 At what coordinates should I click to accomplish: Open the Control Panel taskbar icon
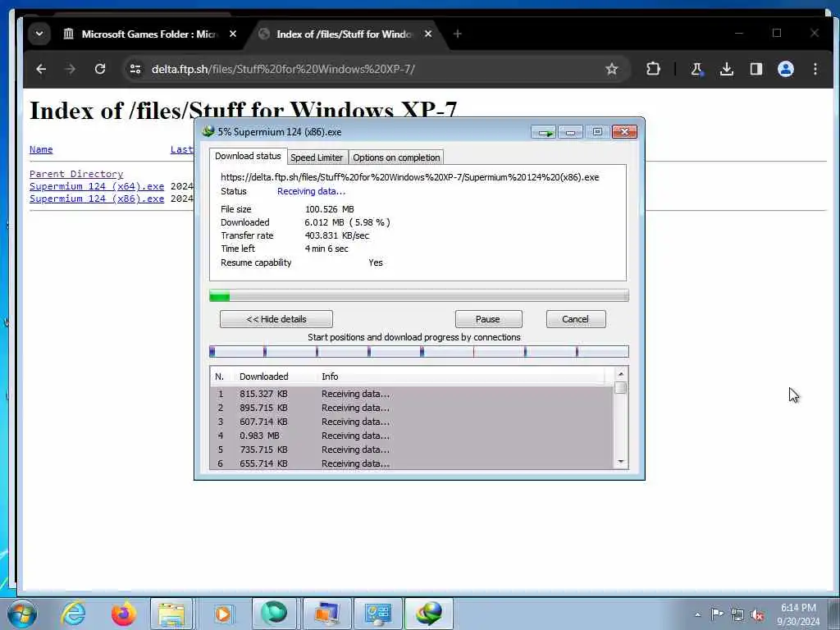point(378,614)
